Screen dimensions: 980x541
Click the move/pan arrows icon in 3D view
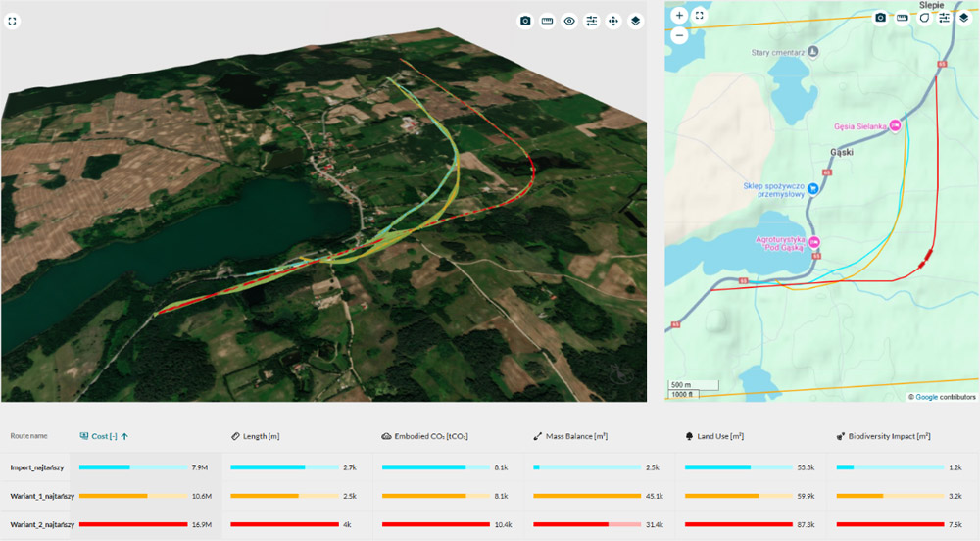tap(613, 22)
